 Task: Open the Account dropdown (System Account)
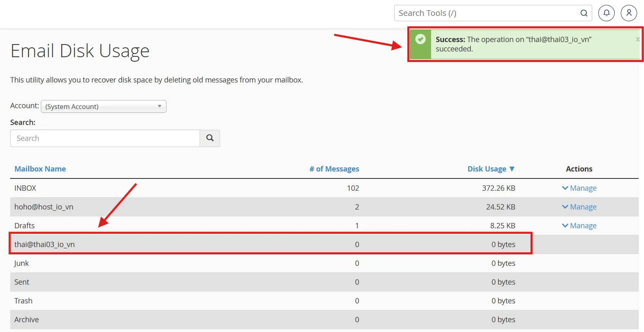coord(104,107)
